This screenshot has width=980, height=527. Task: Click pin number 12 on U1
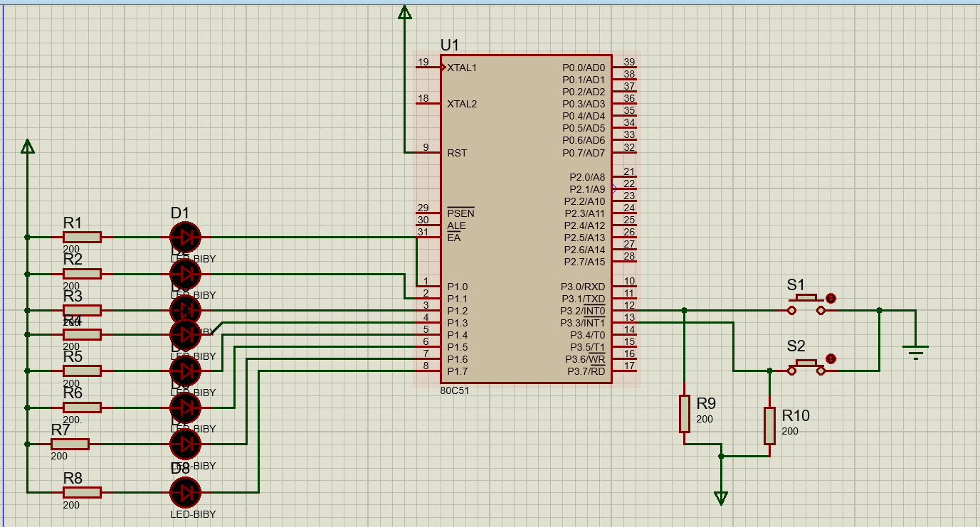click(x=629, y=305)
